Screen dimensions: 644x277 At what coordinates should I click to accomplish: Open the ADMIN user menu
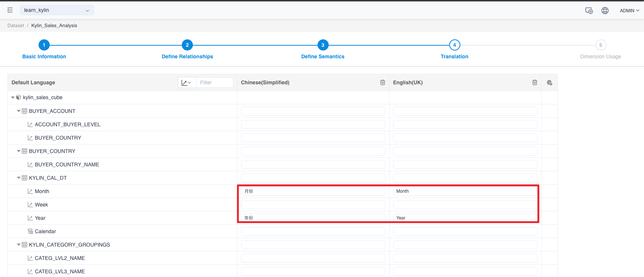629,11
